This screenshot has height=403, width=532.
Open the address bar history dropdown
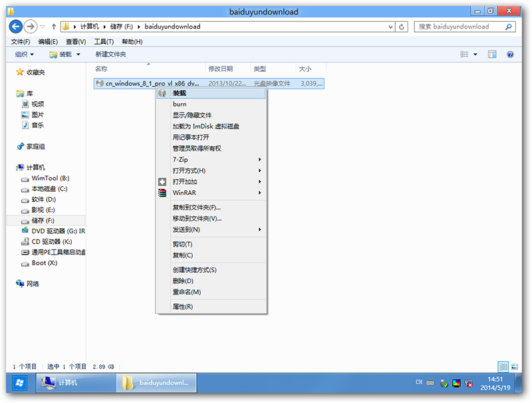click(x=389, y=27)
